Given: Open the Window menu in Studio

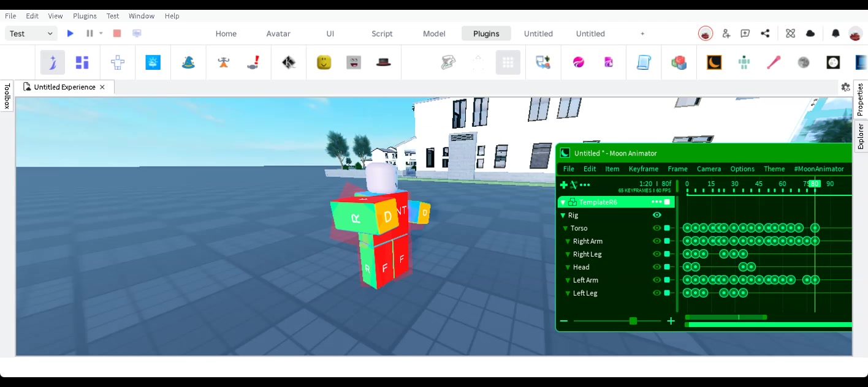Looking at the screenshot, I should pos(142,16).
